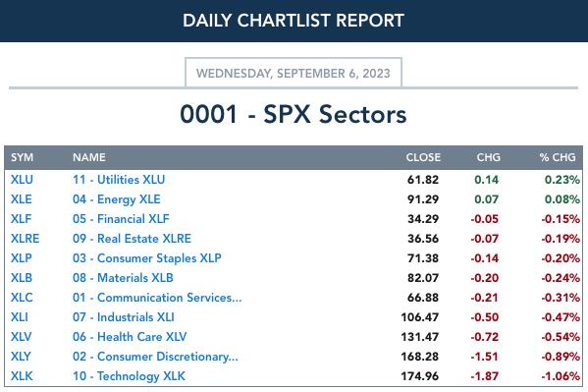
Task: Open 06 - Health Care XLV chart
Action: coord(130,337)
